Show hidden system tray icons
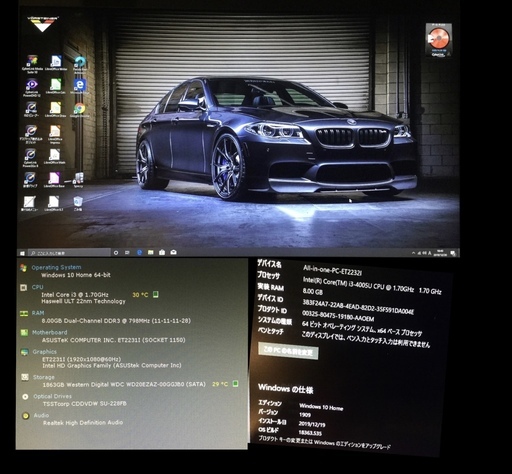 [413, 253]
